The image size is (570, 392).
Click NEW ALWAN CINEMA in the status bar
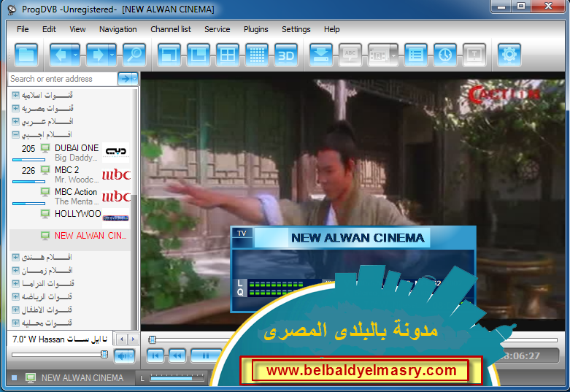pos(82,378)
